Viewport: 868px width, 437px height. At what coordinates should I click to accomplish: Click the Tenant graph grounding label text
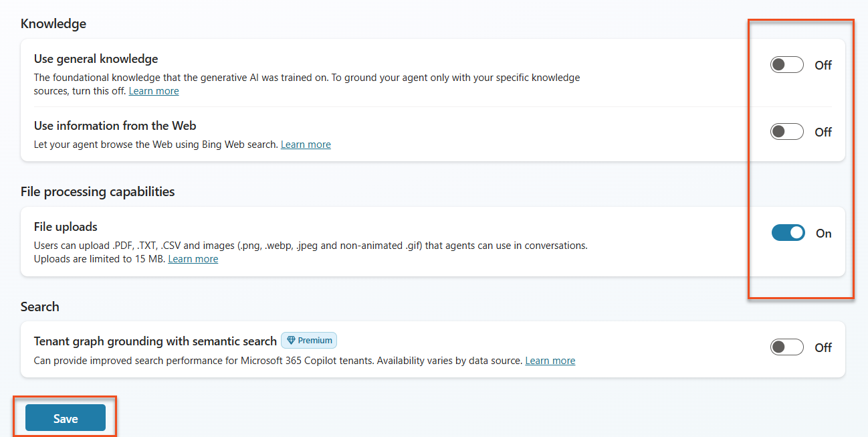(x=155, y=340)
